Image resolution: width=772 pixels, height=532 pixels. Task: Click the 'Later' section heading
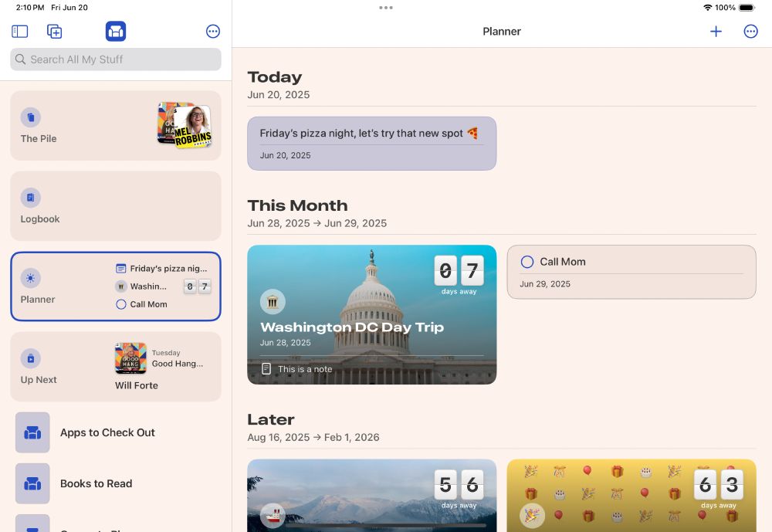point(271,419)
